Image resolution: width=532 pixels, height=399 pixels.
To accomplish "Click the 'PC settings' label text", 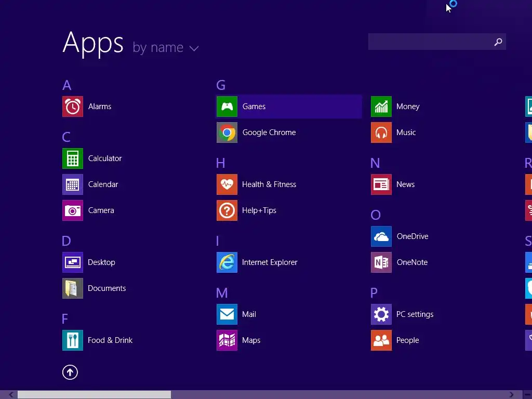I will coord(415,314).
